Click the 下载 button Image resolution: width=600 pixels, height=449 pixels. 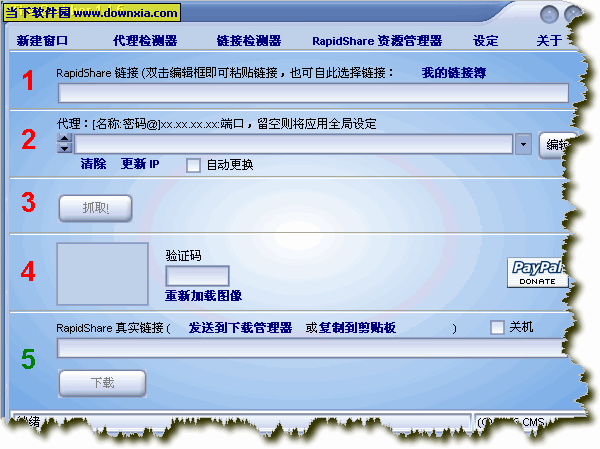coord(103,383)
